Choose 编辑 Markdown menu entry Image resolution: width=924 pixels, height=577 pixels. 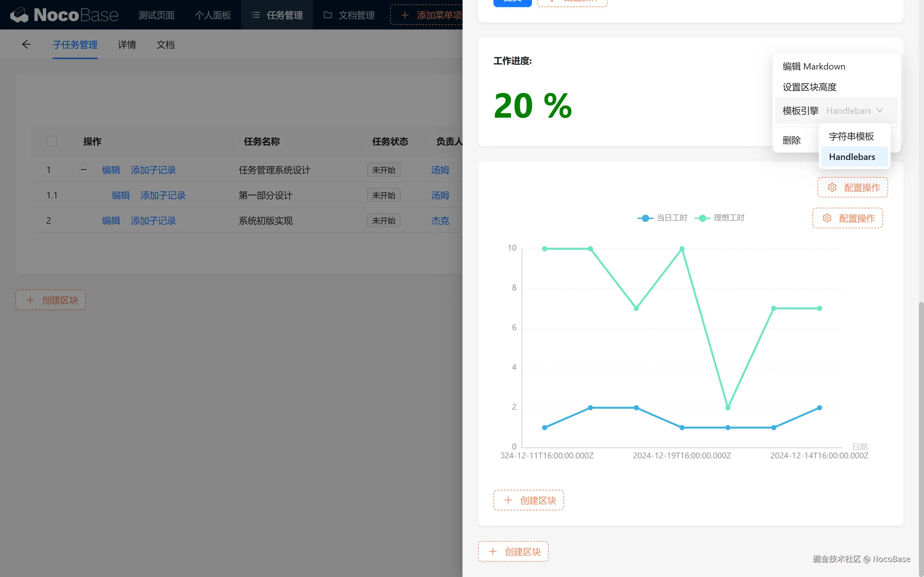pyautogui.click(x=814, y=66)
